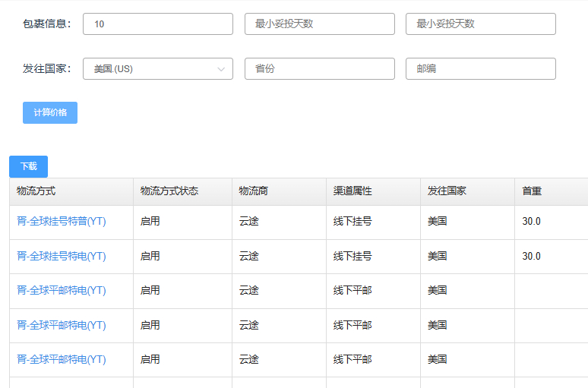Screen dimensions: 588x388
Task: Click the 计算价格 button
Action: 50,112
